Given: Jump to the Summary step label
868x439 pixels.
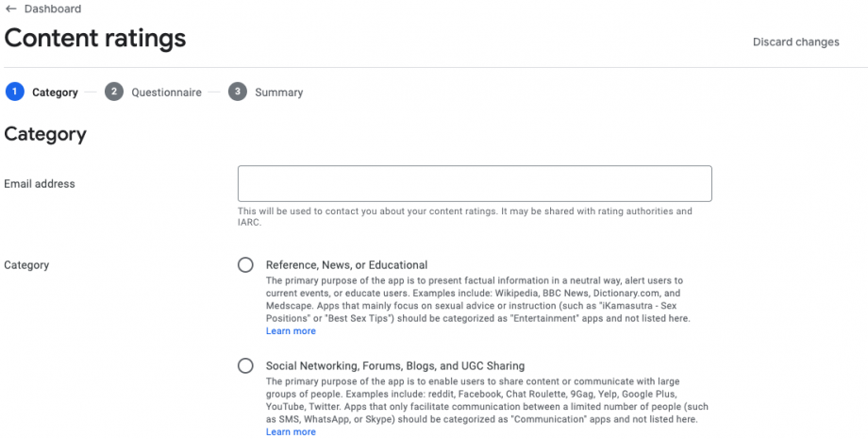Looking at the screenshot, I should tap(278, 93).
